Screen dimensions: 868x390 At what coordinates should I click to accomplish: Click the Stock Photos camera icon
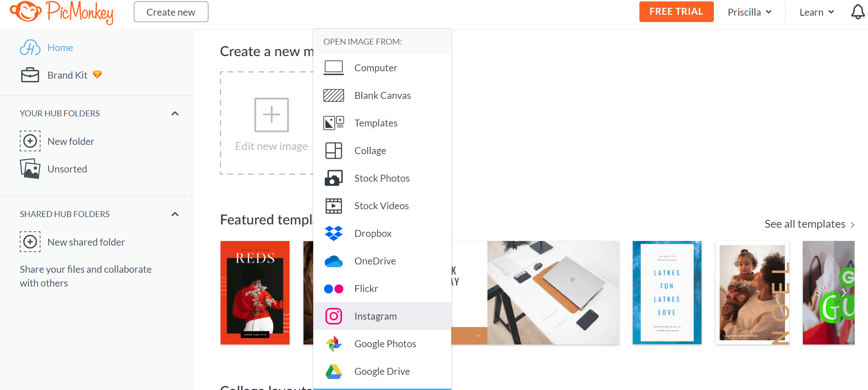point(333,178)
